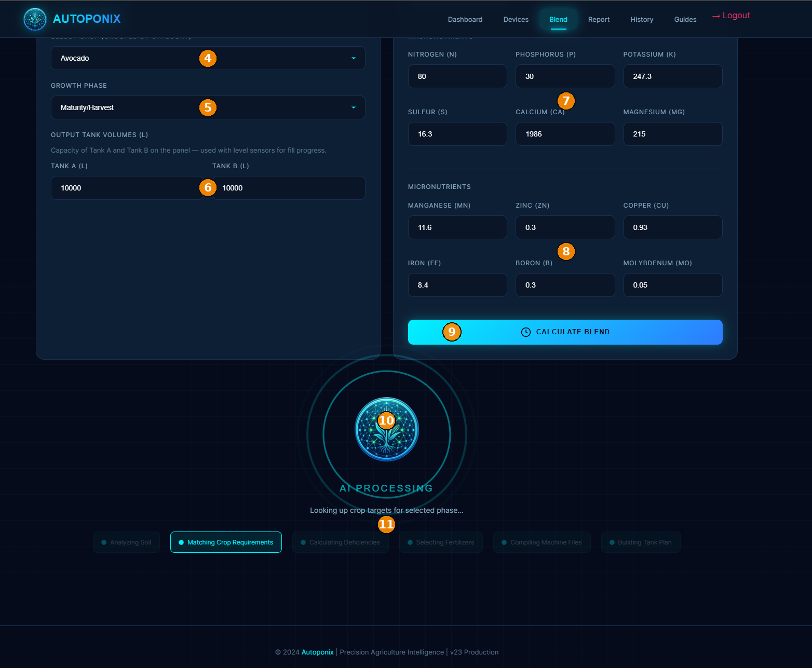Click the Potassium (K) input field

click(x=673, y=76)
